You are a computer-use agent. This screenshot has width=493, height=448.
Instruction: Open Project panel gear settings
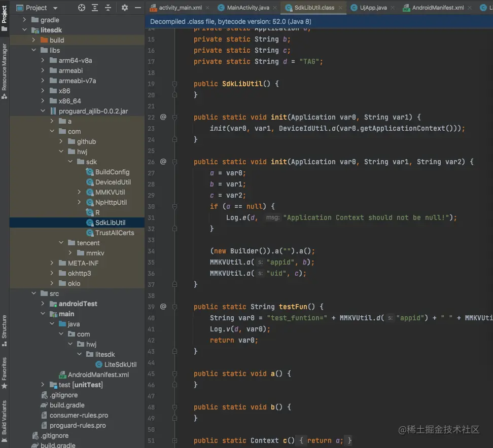(124, 8)
